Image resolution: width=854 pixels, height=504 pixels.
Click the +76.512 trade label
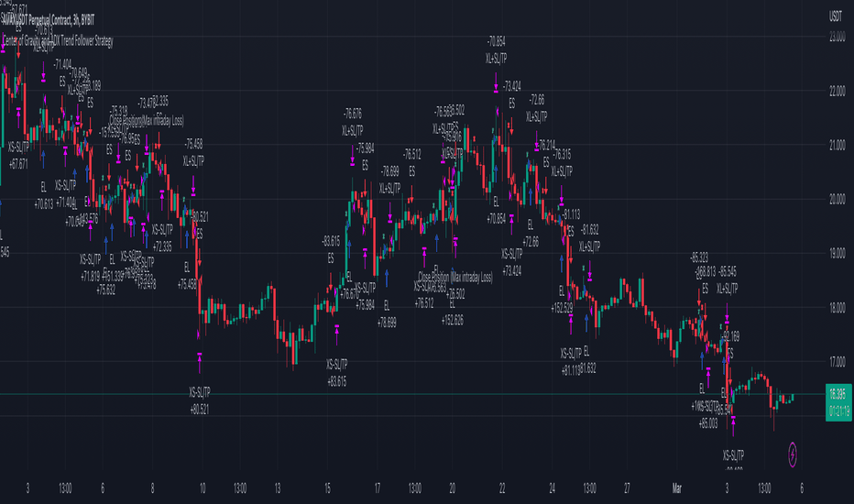click(x=424, y=303)
